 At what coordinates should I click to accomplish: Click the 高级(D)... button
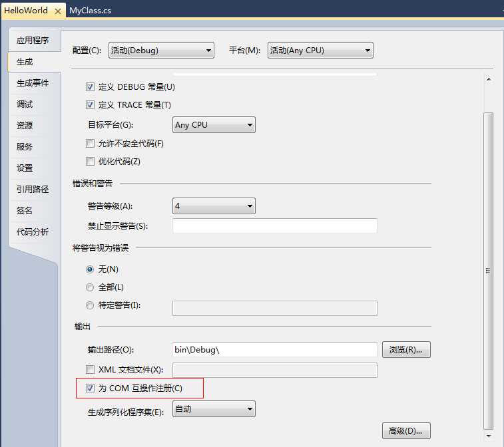pyautogui.click(x=406, y=430)
